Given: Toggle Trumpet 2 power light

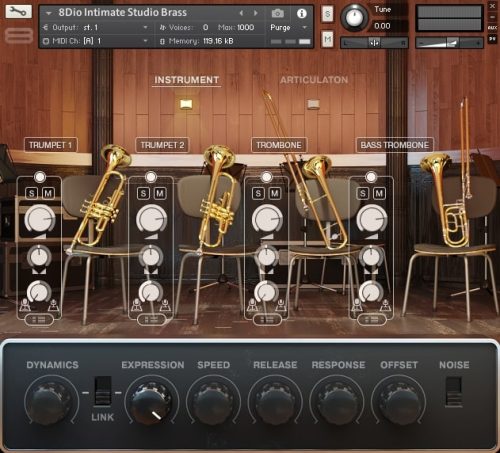Looking at the screenshot, I should point(151,177).
